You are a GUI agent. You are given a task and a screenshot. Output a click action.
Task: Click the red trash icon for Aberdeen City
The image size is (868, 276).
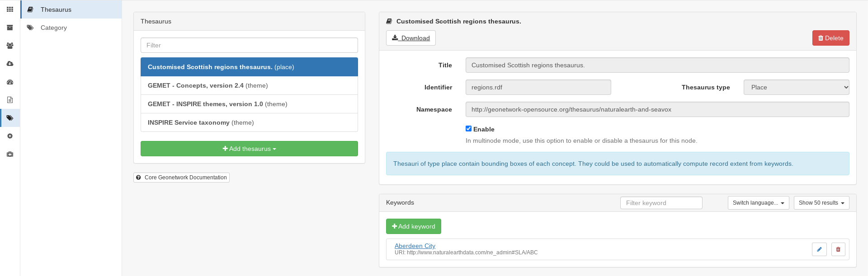(838, 249)
